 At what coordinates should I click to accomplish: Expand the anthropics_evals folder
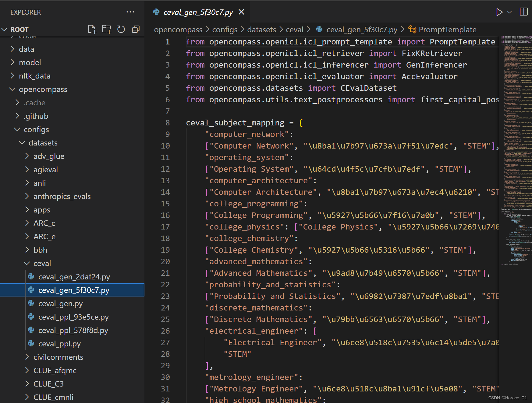pos(62,196)
